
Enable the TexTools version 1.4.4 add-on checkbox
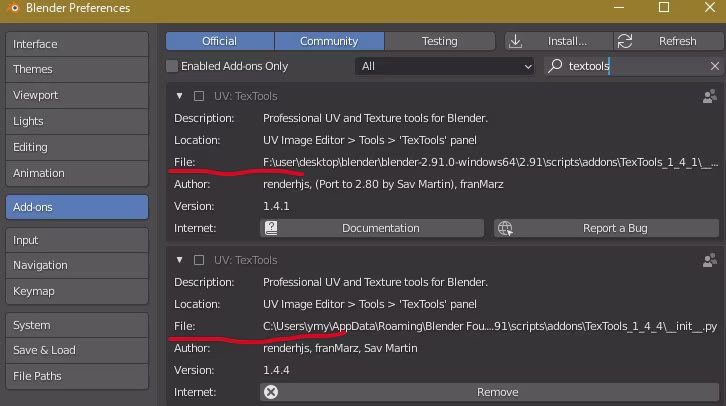[199, 260]
